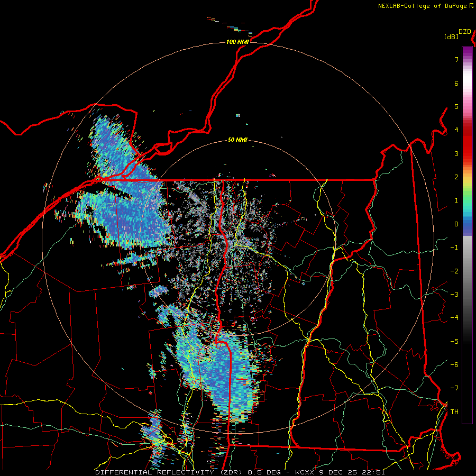
Task: Click the [dB] units label
Action: pyautogui.click(x=451, y=36)
